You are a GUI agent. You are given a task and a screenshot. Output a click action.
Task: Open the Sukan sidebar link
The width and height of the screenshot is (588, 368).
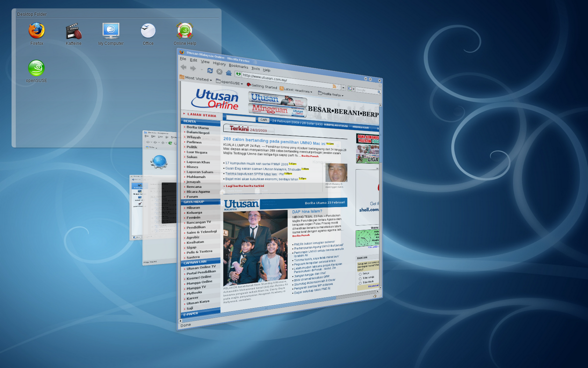192,157
